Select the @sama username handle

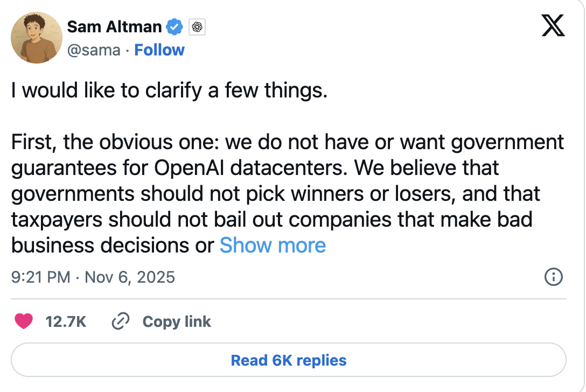(95, 50)
